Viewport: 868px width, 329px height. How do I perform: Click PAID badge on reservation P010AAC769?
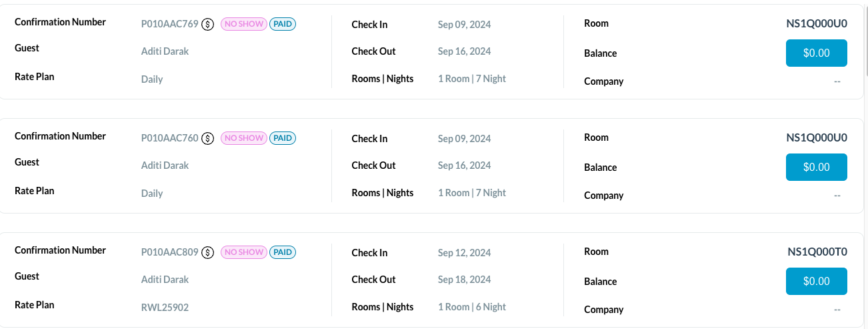point(283,25)
